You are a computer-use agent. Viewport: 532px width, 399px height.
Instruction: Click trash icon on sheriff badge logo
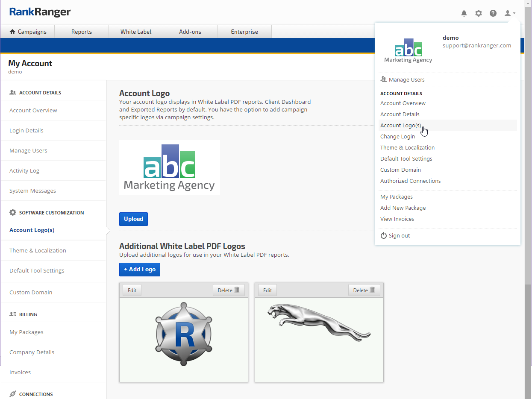pyautogui.click(x=237, y=290)
